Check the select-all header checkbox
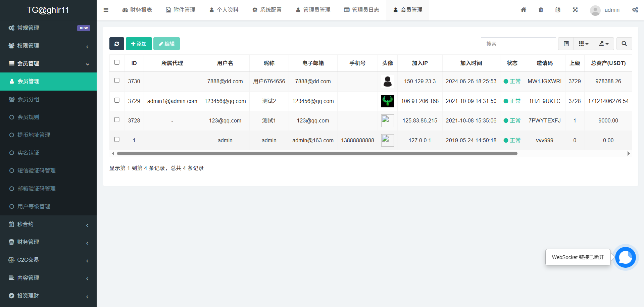The width and height of the screenshot is (644, 307). pos(117,62)
